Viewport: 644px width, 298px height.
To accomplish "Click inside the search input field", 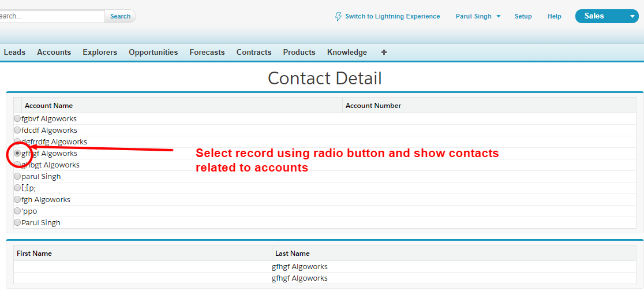I will coord(52,16).
